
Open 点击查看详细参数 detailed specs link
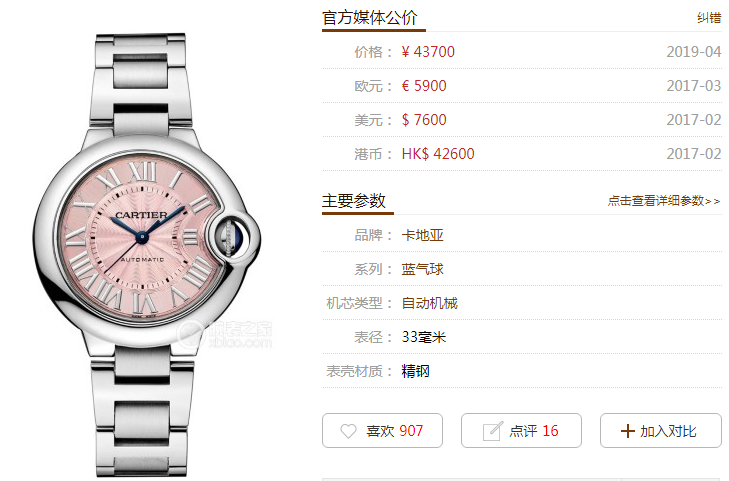[x=664, y=201]
